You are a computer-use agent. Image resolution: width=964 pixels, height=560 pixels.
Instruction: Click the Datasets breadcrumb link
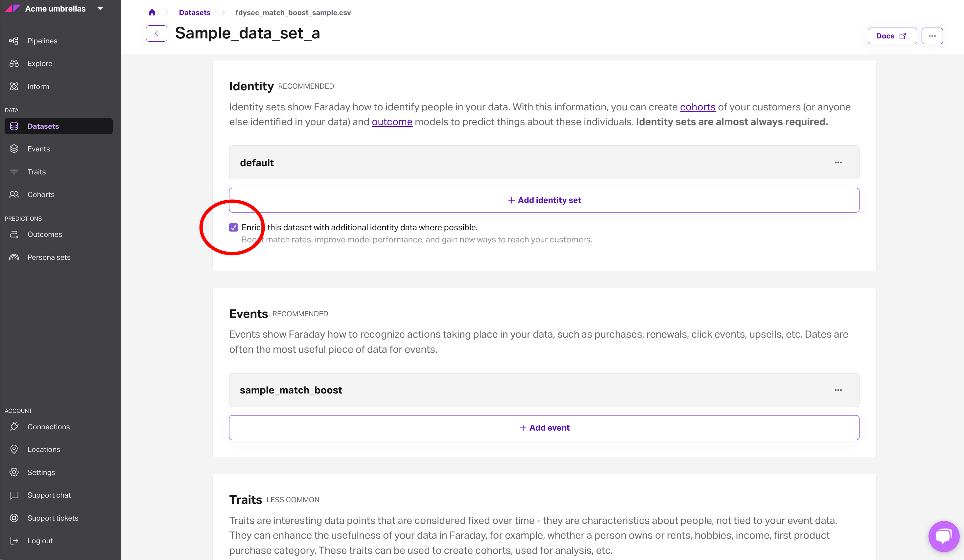click(x=195, y=12)
